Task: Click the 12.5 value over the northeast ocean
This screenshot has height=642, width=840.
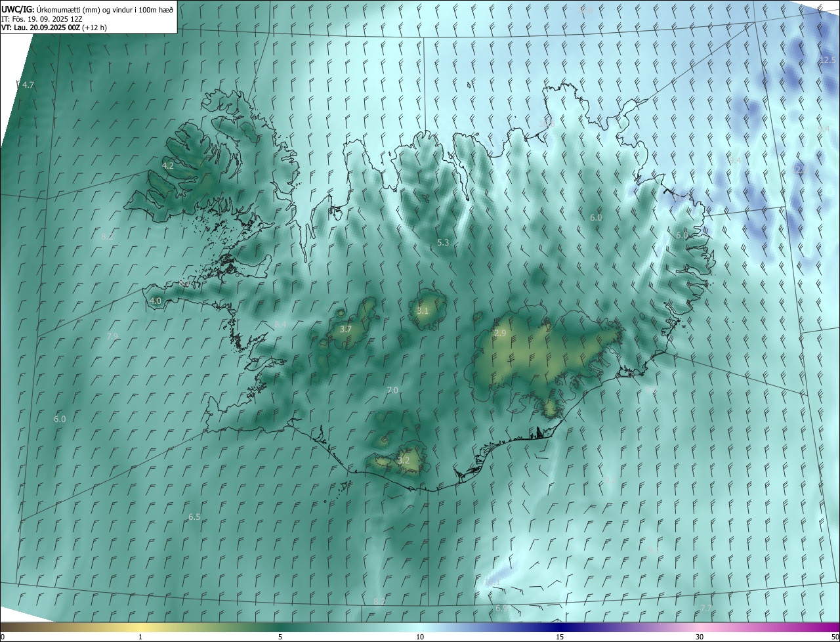Action: (x=828, y=60)
